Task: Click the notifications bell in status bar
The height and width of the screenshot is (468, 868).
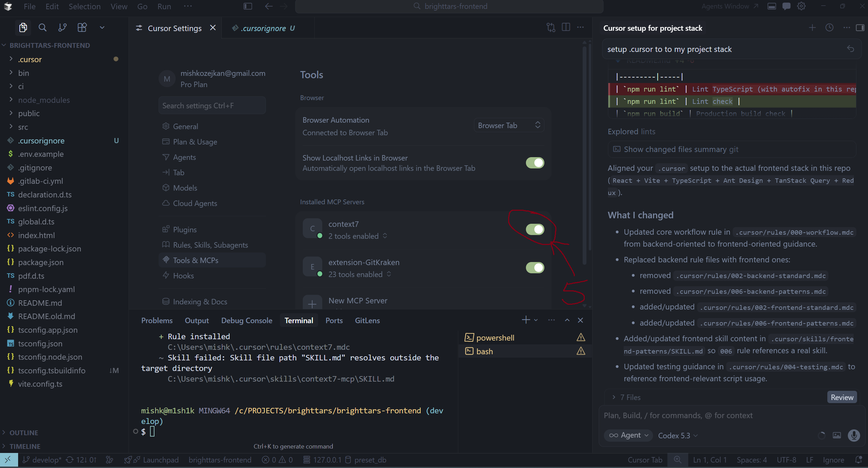Action: click(858, 460)
